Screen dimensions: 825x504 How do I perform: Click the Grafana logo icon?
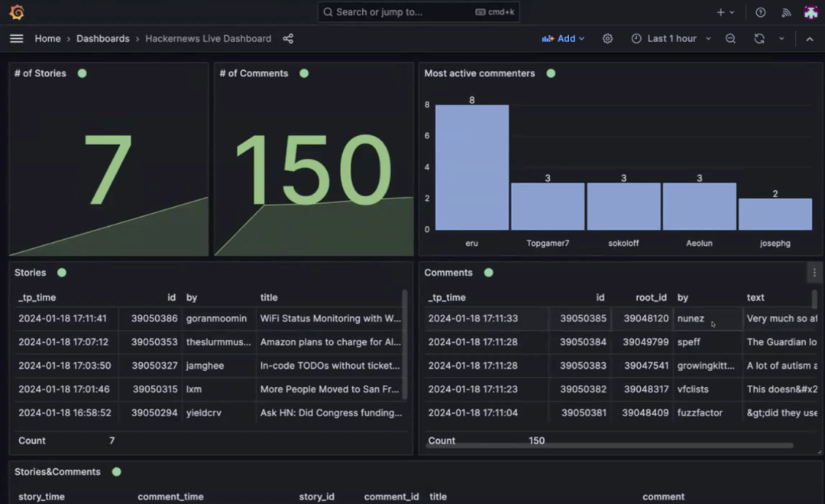17,12
